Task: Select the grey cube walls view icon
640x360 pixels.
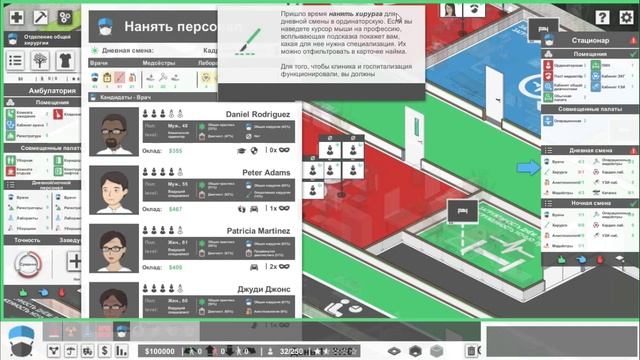Action: click(436, 351)
